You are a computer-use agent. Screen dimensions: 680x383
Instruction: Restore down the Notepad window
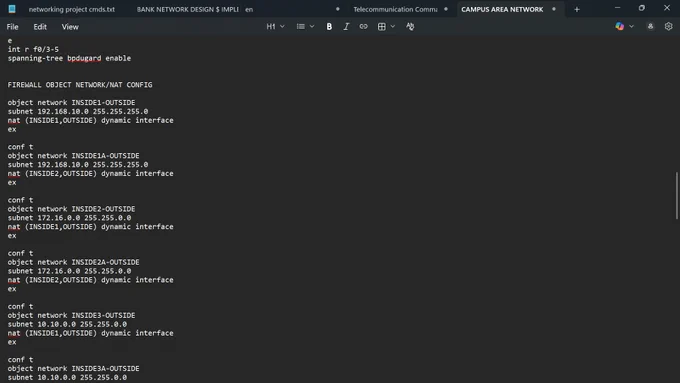[642, 8]
